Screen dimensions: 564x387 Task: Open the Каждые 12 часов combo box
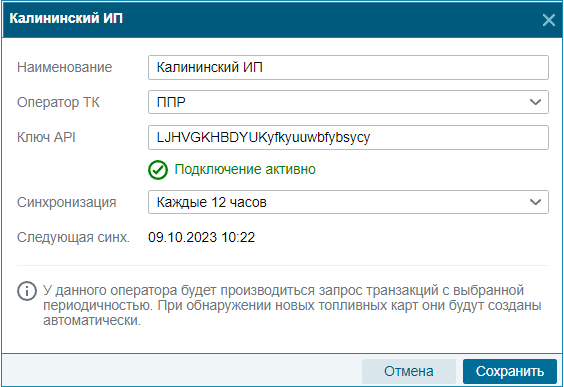click(348, 202)
